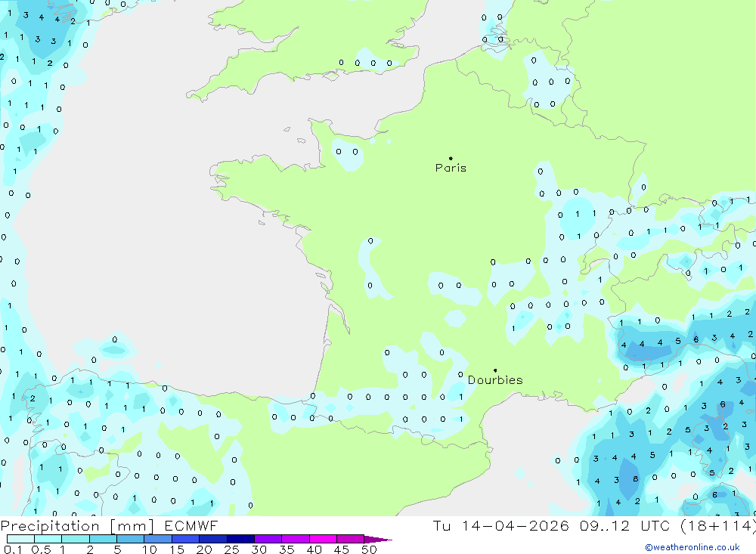Select the 45–50 mm legend color swatch

351,539
